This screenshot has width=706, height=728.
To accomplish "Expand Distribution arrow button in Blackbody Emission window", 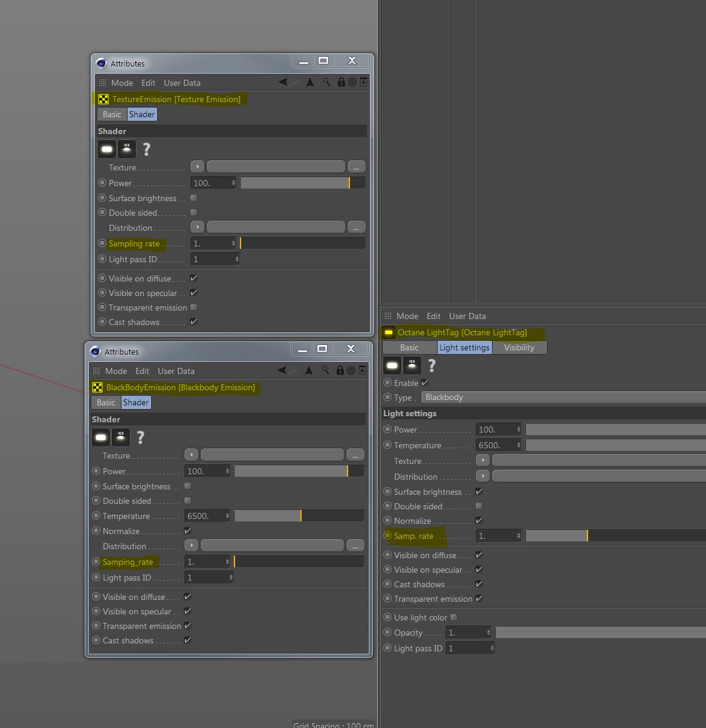I will (x=191, y=545).
